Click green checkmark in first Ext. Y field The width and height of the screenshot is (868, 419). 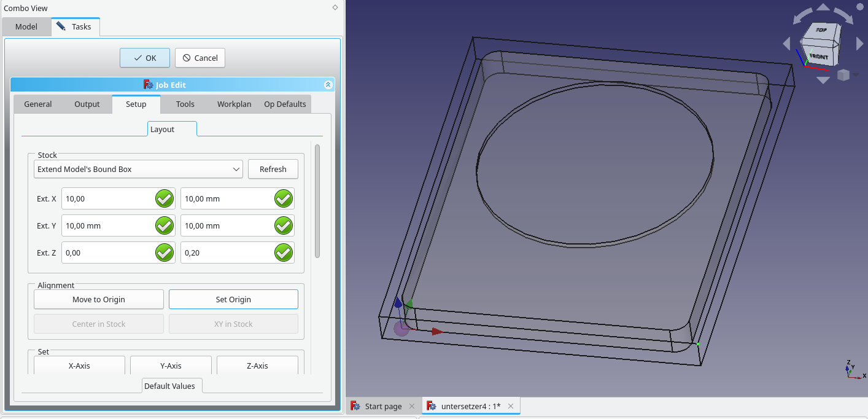(x=164, y=226)
